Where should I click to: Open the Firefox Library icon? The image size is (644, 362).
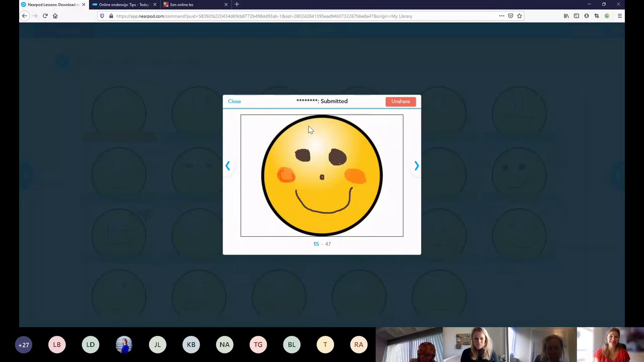coord(566,16)
